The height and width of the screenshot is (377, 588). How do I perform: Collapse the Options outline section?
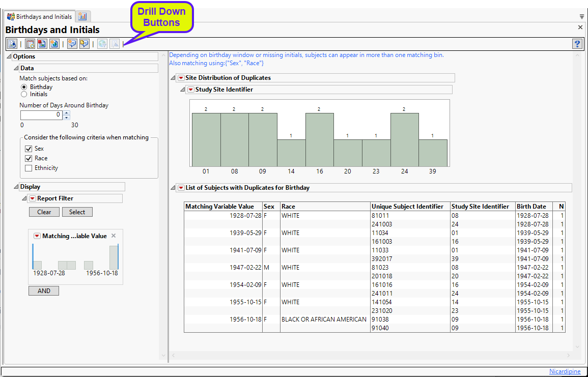click(9, 56)
